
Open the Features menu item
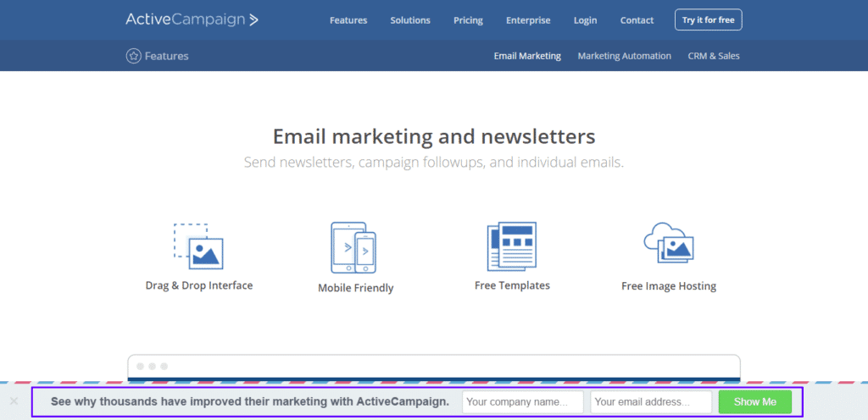tap(349, 20)
